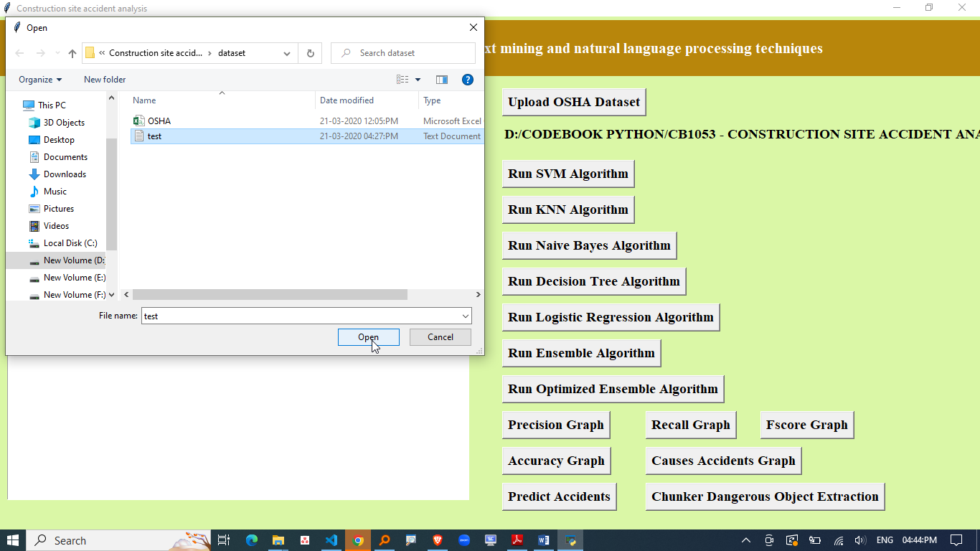Run SVM Algorithm

[x=568, y=174]
